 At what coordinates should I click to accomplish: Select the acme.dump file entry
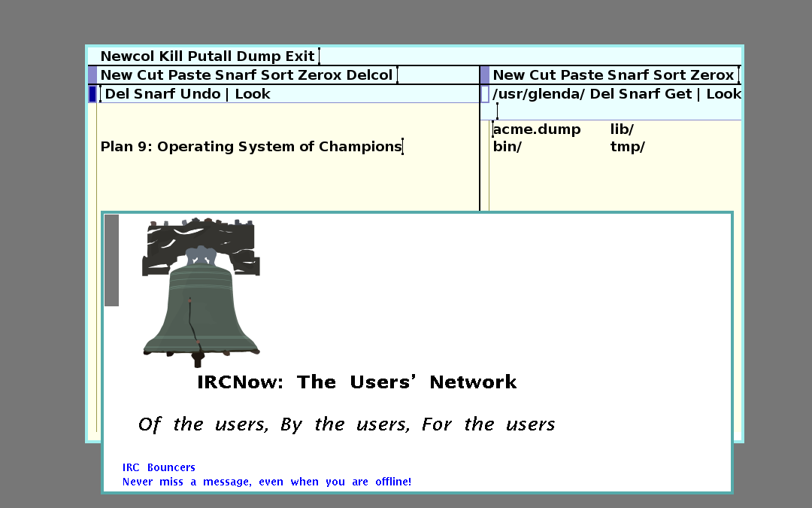point(537,129)
